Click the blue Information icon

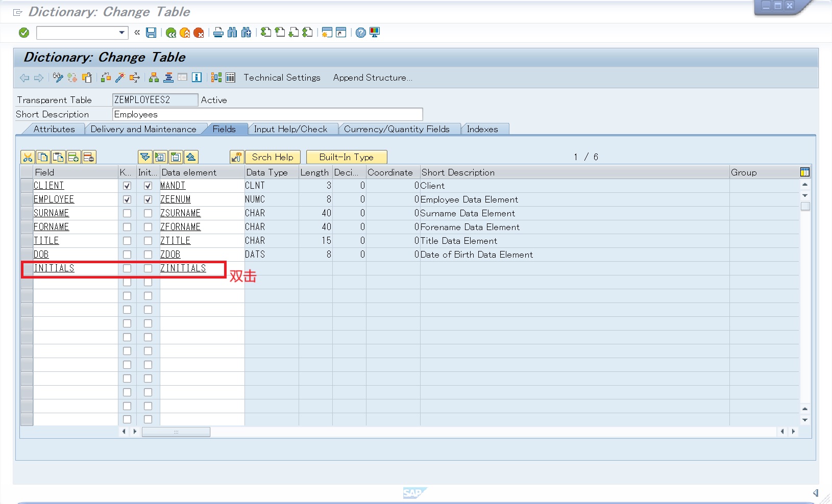(x=197, y=78)
